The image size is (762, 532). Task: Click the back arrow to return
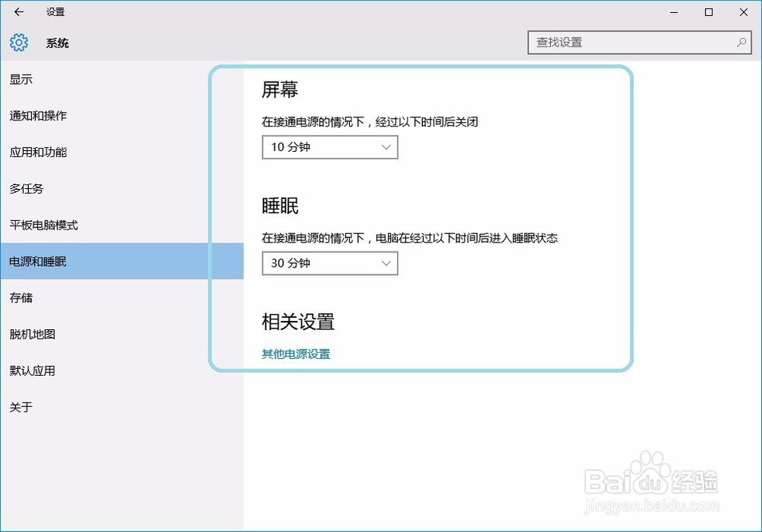pyautogui.click(x=18, y=12)
